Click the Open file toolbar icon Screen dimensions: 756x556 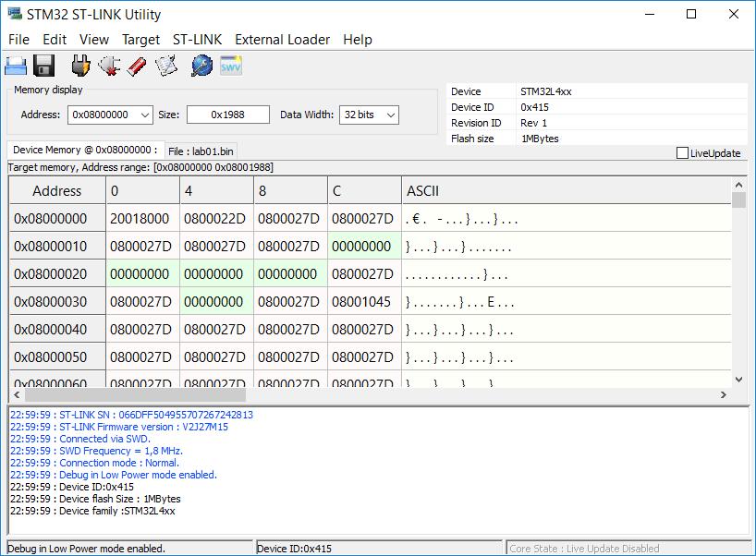tap(16, 66)
